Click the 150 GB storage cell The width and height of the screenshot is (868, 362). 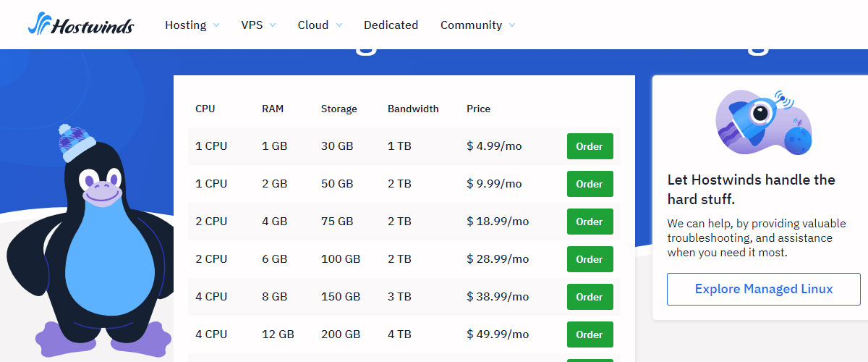pos(341,297)
